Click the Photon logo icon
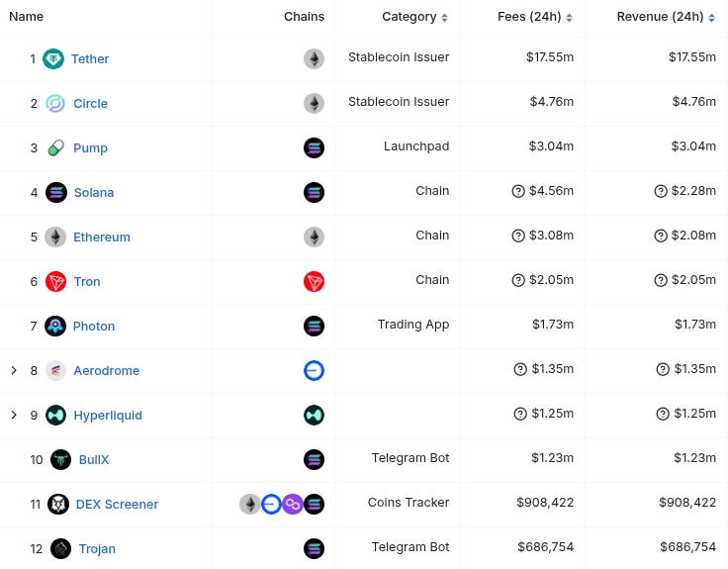The image size is (728, 569). coord(55,327)
